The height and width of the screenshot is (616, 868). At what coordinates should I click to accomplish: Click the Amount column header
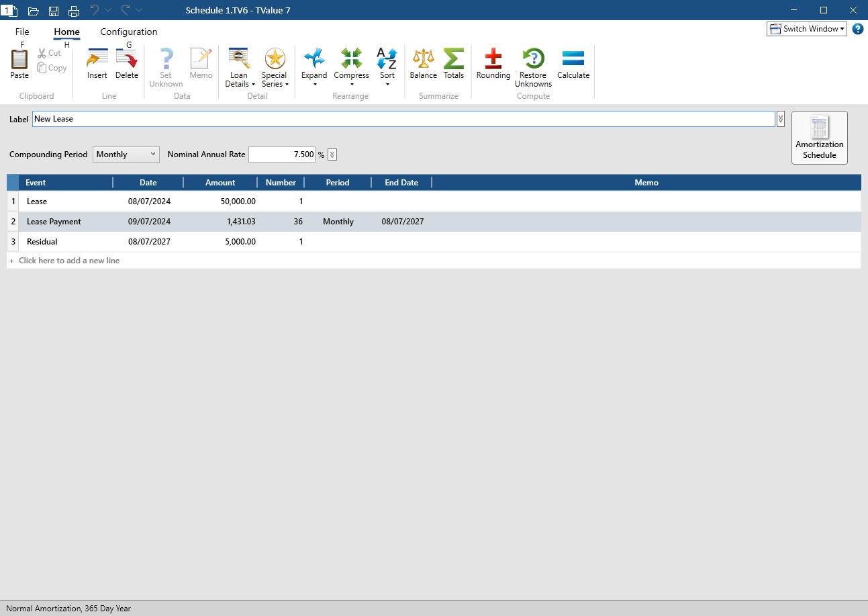point(220,183)
